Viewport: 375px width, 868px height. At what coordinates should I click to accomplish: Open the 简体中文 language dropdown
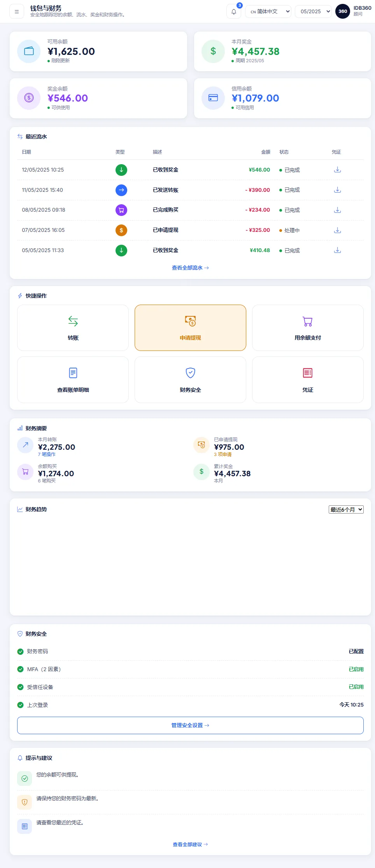tap(268, 11)
